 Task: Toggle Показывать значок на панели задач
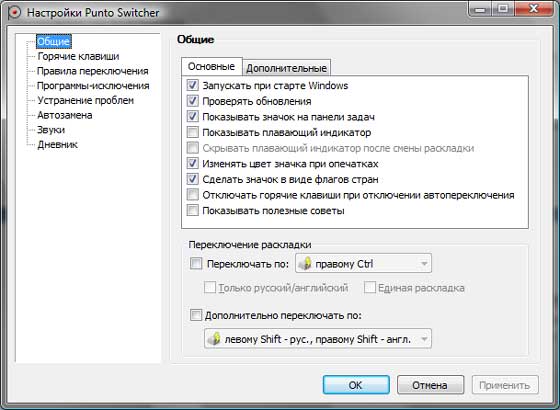point(192,116)
